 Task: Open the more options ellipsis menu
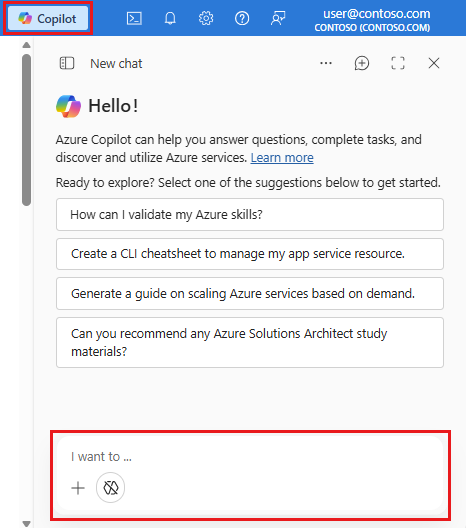(x=326, y=63)
